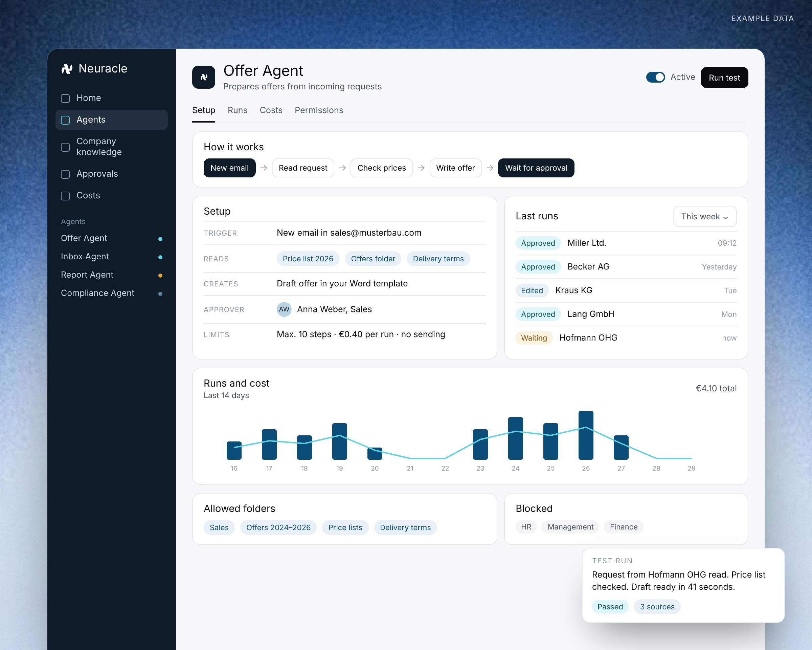Image resolution: width=812 pixels, height=650 pixels.
Task: Click the Inbox Agent status dot
Action: tap(160, 257)
